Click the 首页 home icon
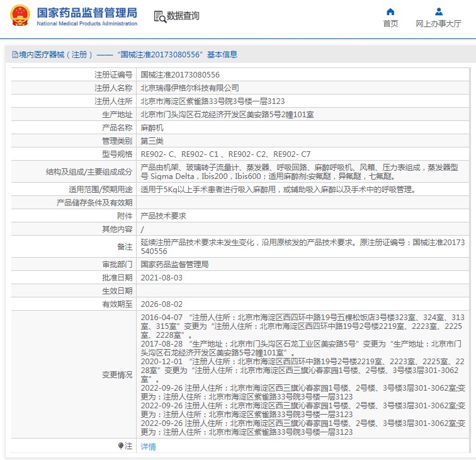Screen dimensions: 476x460 coord(390,12)
